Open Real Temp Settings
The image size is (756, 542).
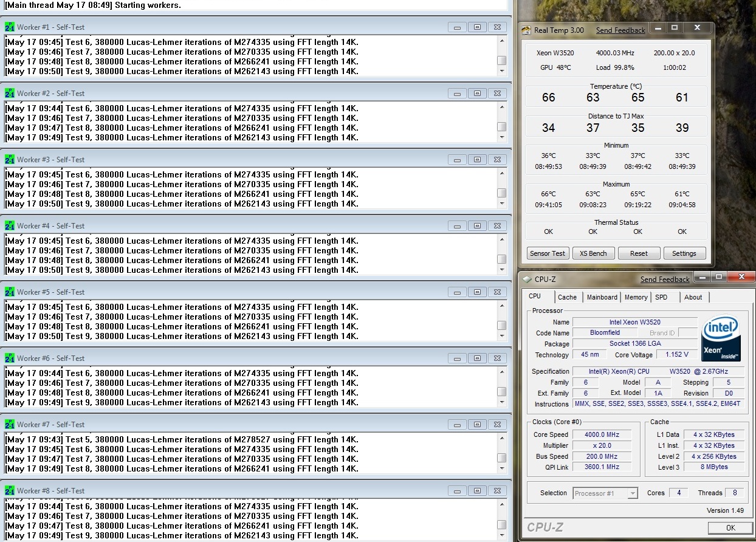[x=684, y=253]
